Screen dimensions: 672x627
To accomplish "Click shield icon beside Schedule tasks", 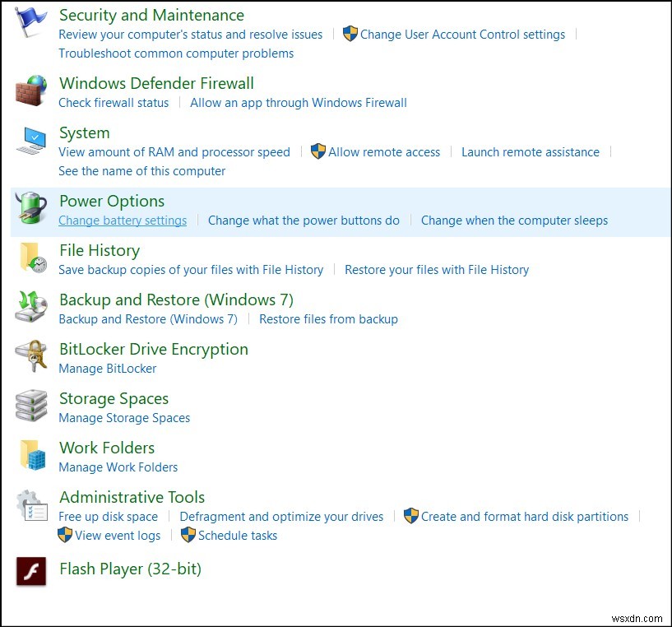I will (x=188, y=534).
